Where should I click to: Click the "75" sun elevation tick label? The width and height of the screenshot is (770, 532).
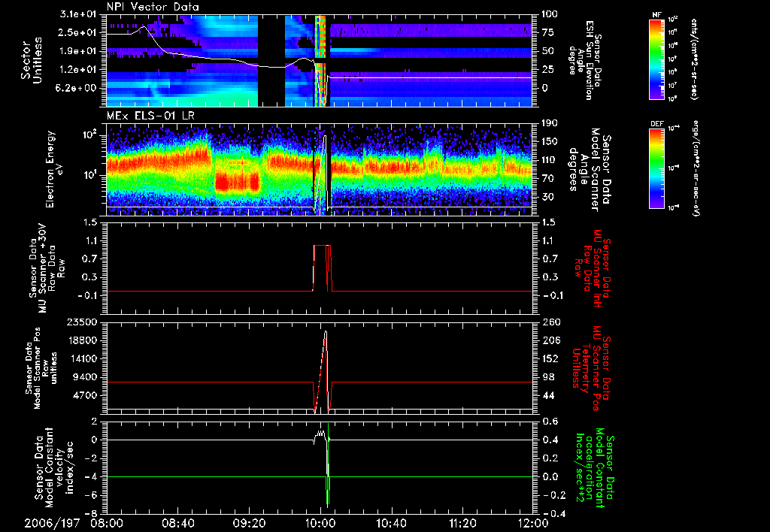(x=547, y=33)
